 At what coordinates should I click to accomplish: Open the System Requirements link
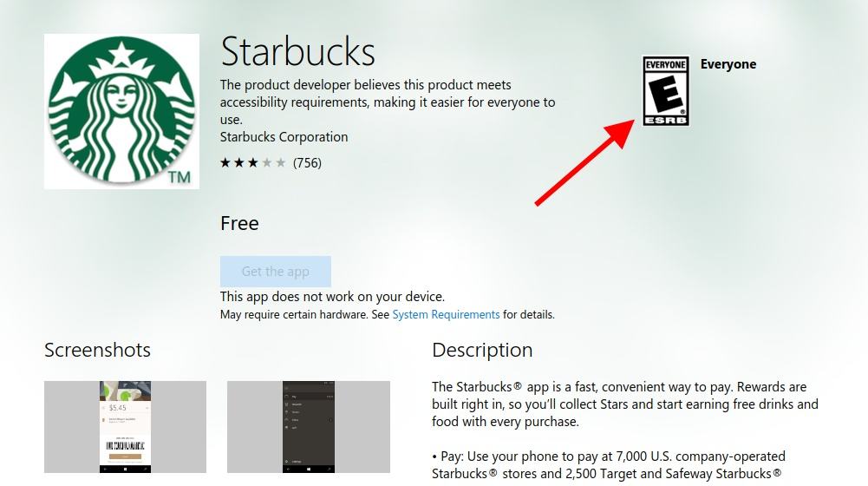(x=446, y=315)
